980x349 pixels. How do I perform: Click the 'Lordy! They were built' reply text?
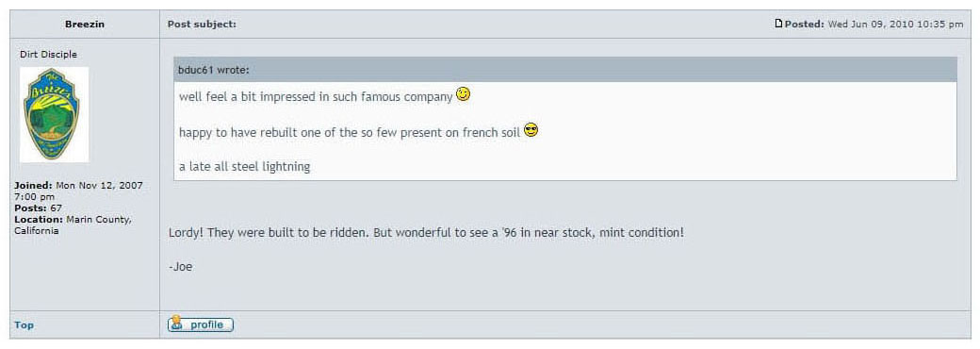click(x=426, y=233)
